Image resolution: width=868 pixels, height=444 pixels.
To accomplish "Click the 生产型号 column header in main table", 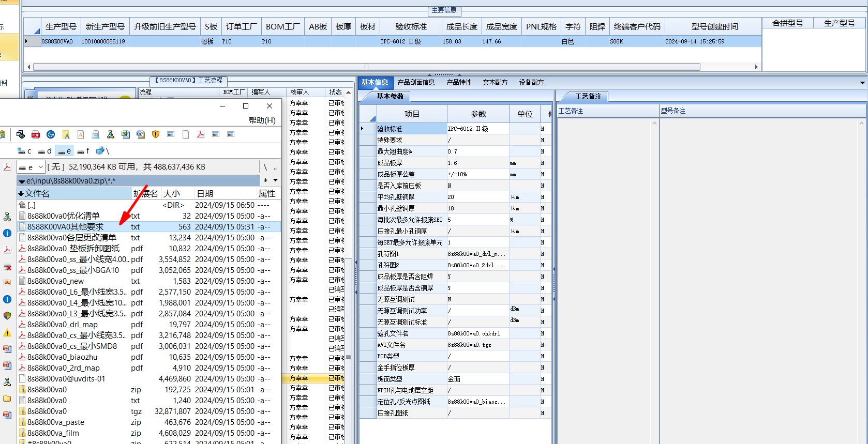I will (61, 26).
